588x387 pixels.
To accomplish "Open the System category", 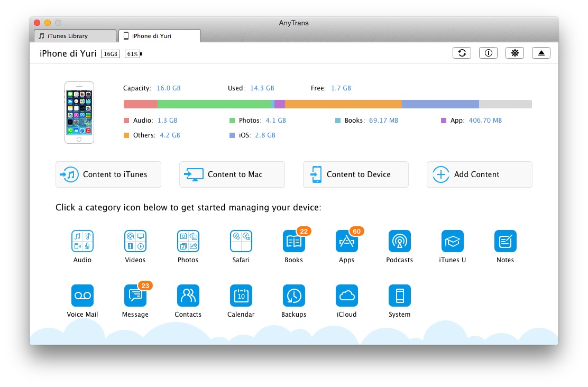I will point(399,296).
